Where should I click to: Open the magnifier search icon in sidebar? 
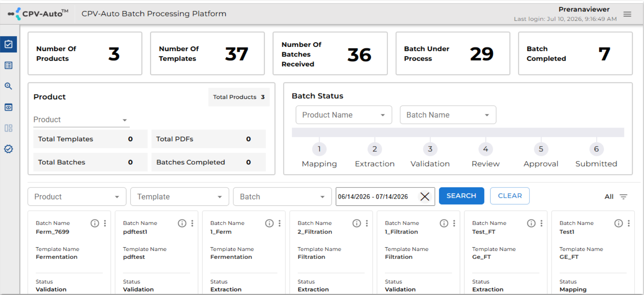(x=9, y=86)
